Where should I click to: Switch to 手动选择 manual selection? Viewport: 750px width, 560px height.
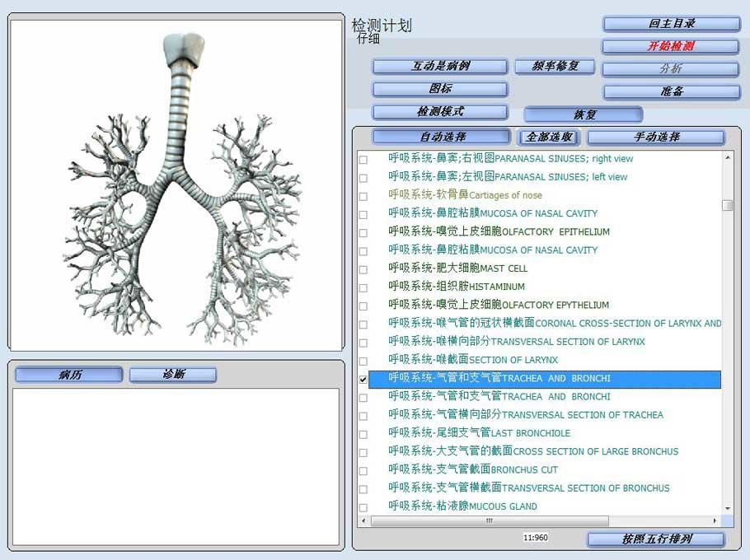click(x=655, y=137)
